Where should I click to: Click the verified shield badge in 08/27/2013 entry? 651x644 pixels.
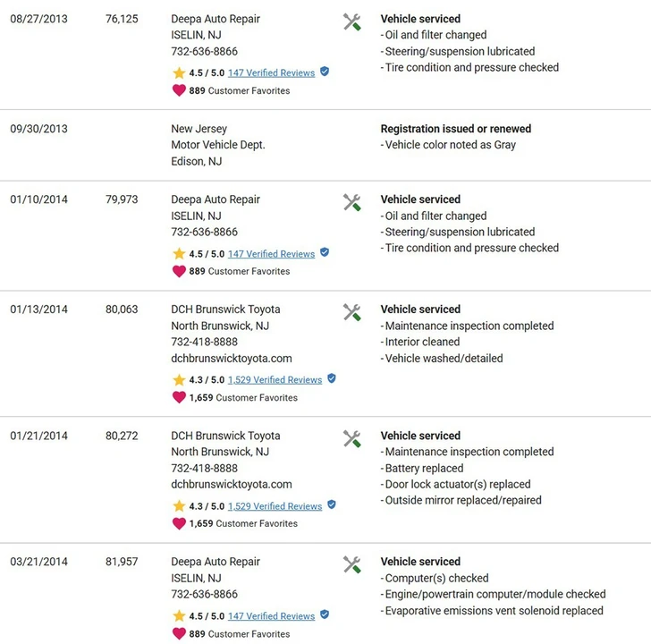click(325, 72)
